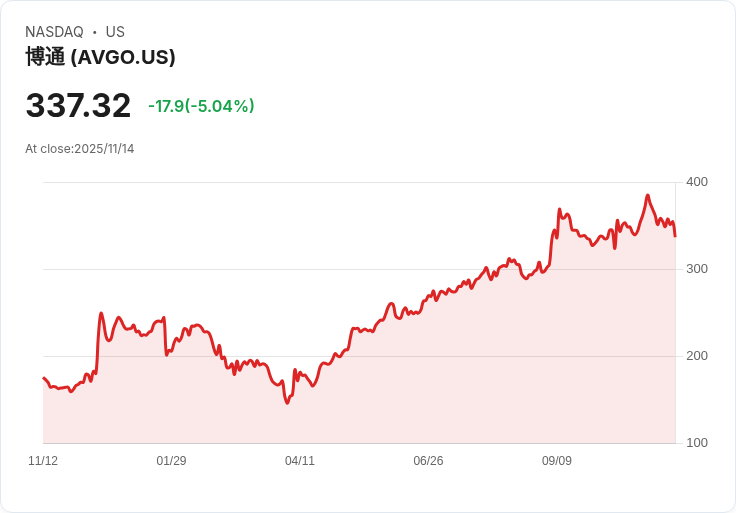Click the chart's highest peak near 400
Viewport: 736px width, 513px height.
click(648, 195)
